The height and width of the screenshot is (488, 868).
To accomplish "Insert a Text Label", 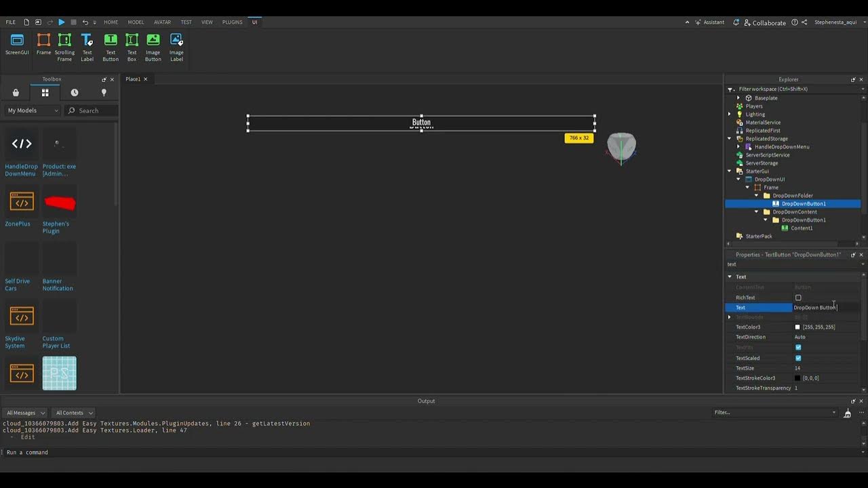I will coord(87,47).
